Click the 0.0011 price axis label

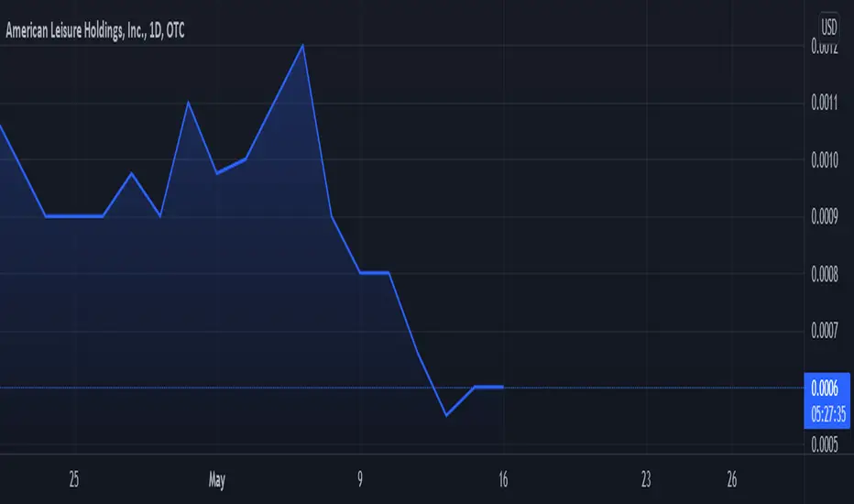click(x=825, y=102)
